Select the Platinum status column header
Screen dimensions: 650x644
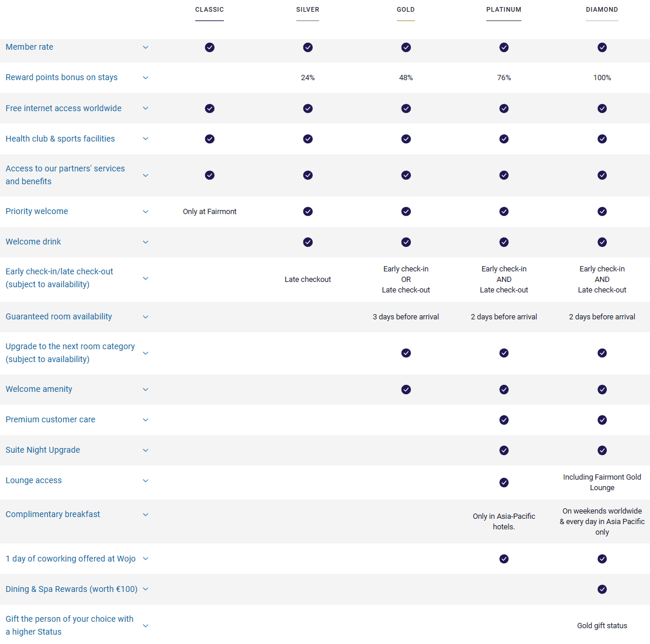504,10
